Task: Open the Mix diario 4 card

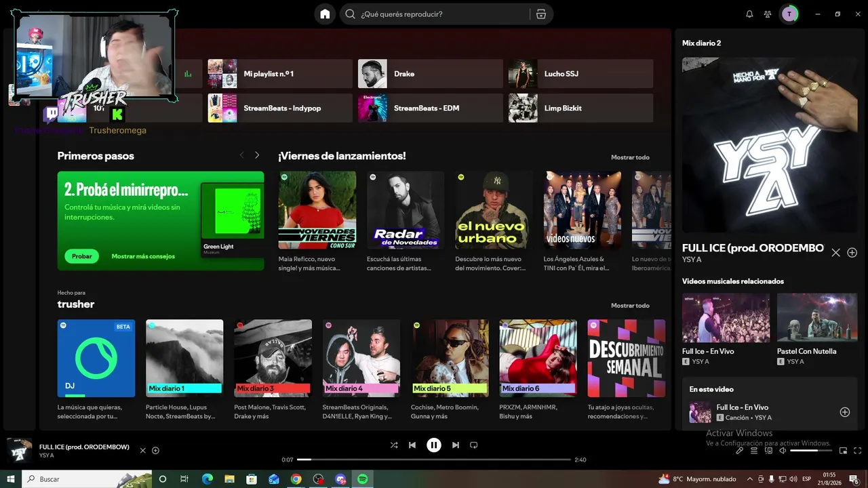Action: [x=361, y=370]
